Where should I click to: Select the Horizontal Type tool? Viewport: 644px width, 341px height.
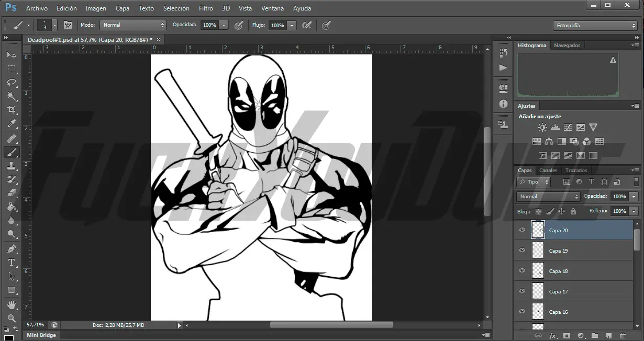click(x=12, y=263)
